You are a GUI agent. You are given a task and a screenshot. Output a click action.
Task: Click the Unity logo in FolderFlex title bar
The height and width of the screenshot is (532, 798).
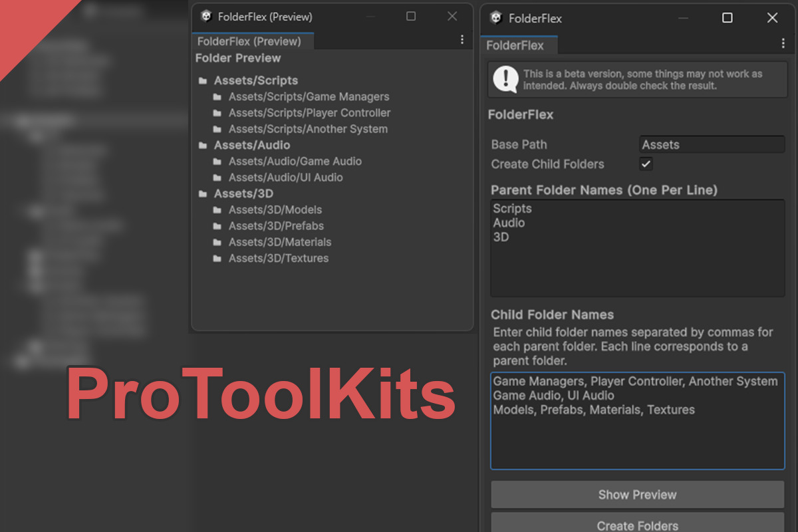pos(495,18)
